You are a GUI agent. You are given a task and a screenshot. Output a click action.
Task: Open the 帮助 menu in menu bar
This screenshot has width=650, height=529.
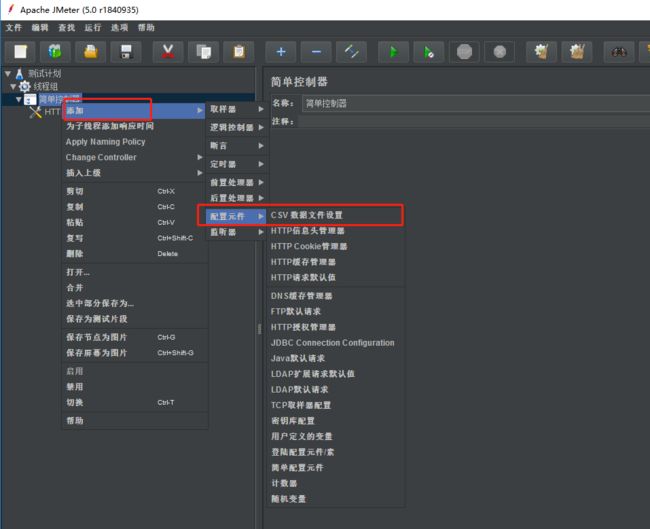pos(146,27)
